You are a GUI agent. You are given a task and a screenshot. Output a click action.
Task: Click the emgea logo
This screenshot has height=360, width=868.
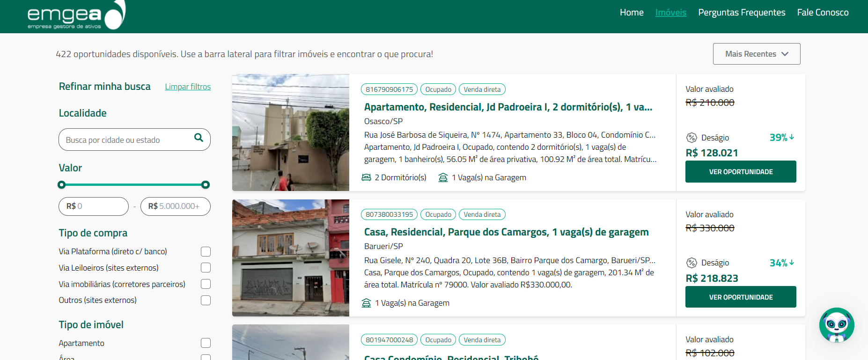pos(76,15)
